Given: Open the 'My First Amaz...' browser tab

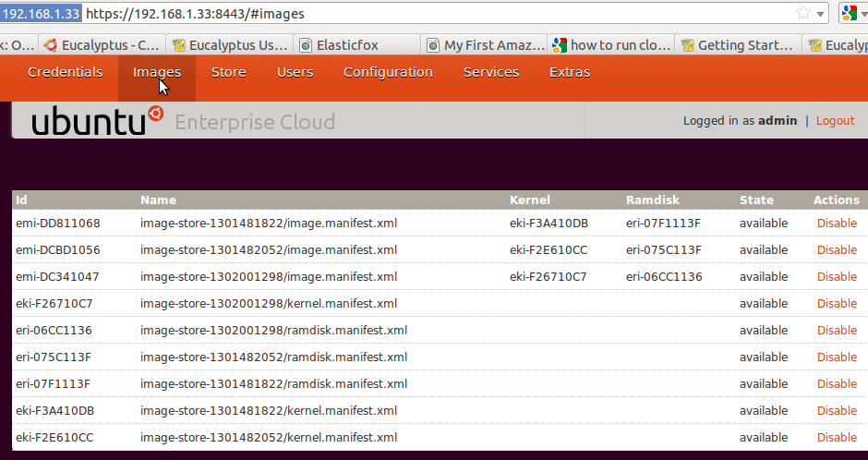Looking at the screenshot, I should point(485,45).
